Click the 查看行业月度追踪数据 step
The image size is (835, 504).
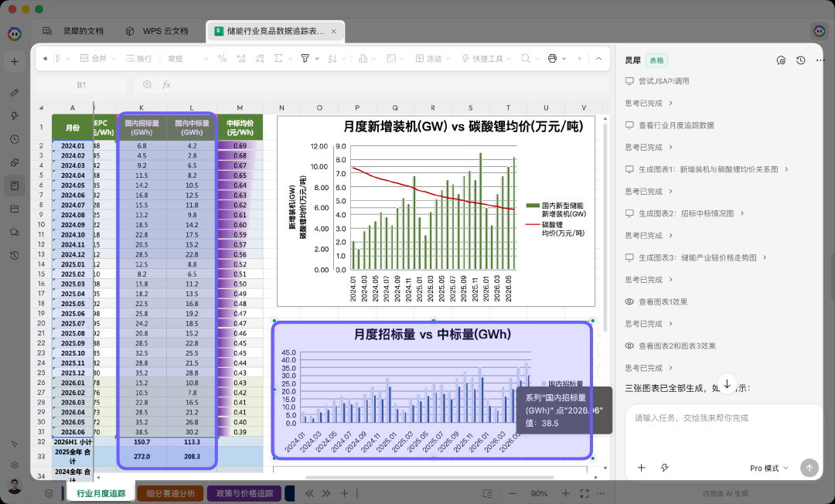click(x=670, y=125)
